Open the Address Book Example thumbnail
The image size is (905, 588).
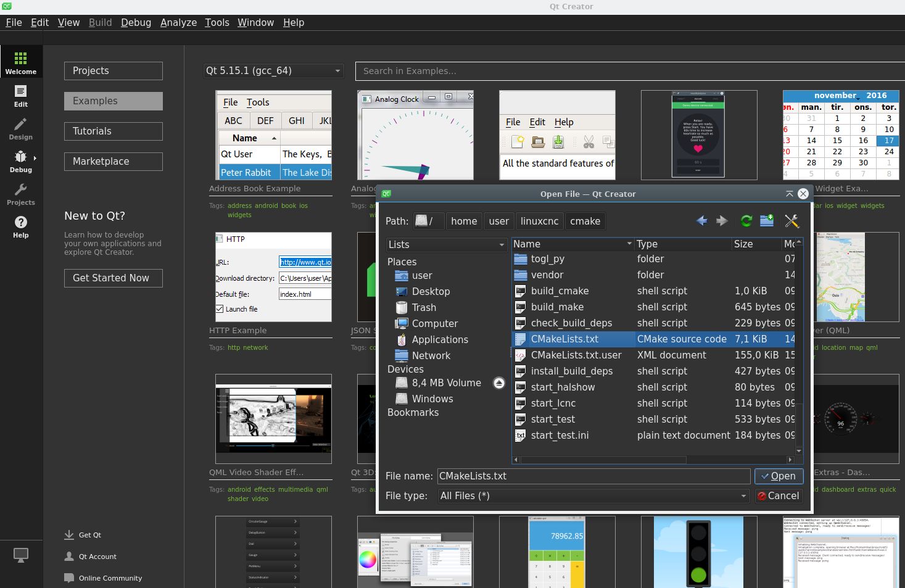(x=273, y=135)
